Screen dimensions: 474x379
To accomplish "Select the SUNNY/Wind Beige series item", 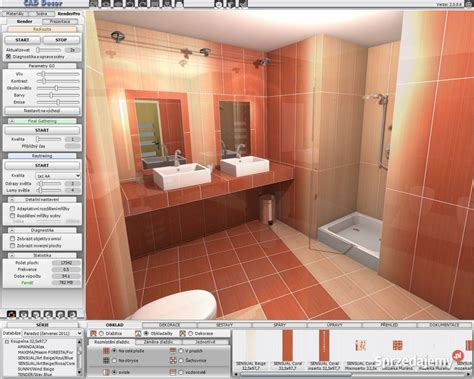I will click(x=36, y=369).
